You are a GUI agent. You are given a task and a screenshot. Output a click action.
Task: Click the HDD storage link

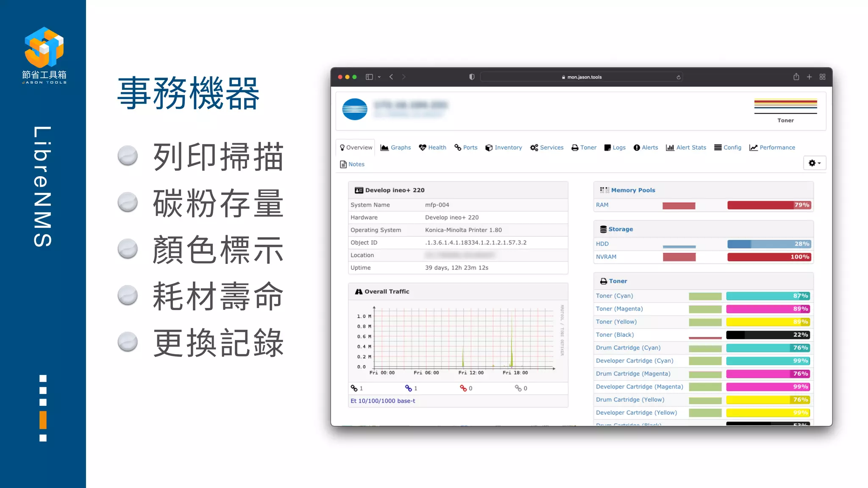(602, 244)
